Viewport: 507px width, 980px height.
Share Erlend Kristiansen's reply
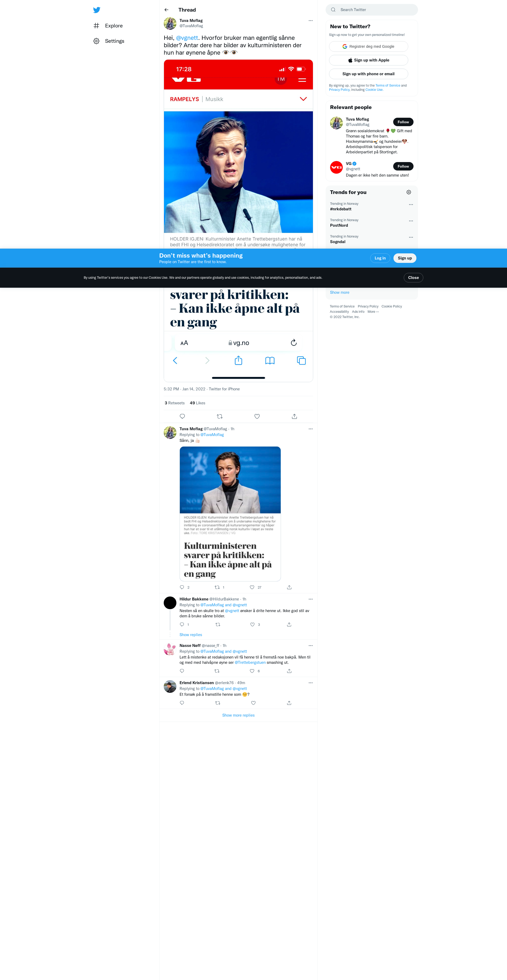tap(289, 703)
